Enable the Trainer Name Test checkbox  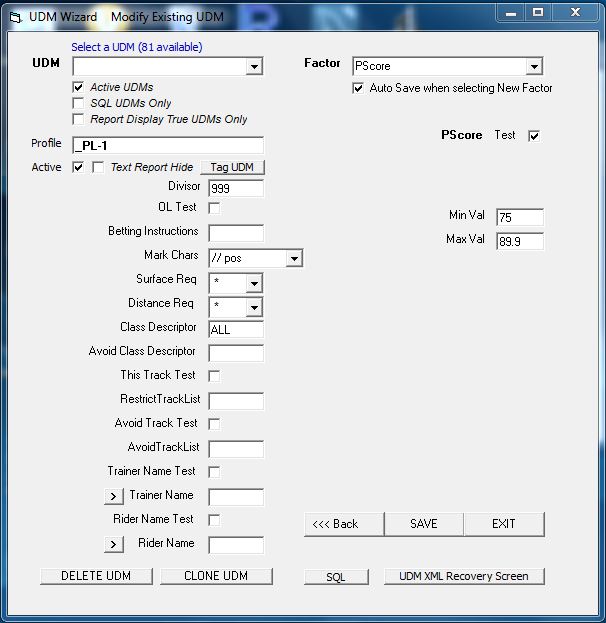click(x=214, y=472)
